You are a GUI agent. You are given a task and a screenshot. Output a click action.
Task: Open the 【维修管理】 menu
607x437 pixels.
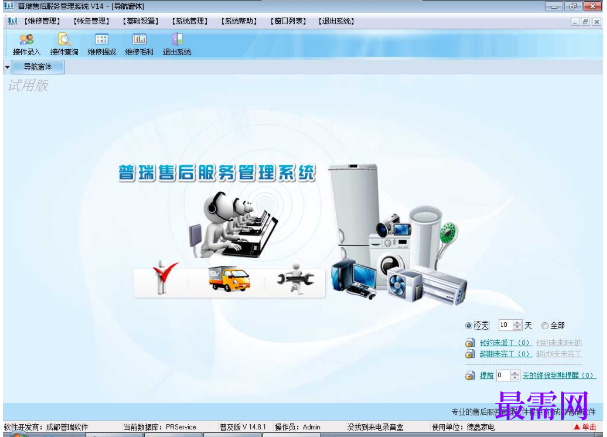pos(42,21)
